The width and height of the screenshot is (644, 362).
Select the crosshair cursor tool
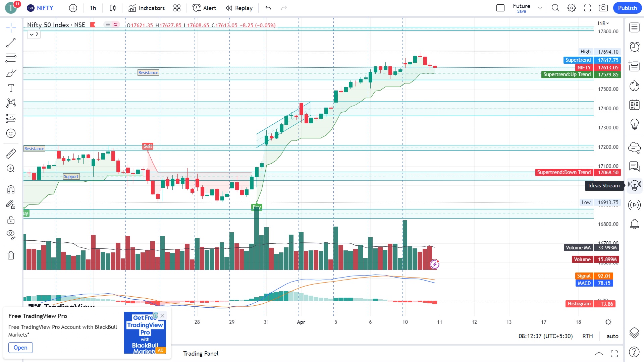click(x=11, y=28)
